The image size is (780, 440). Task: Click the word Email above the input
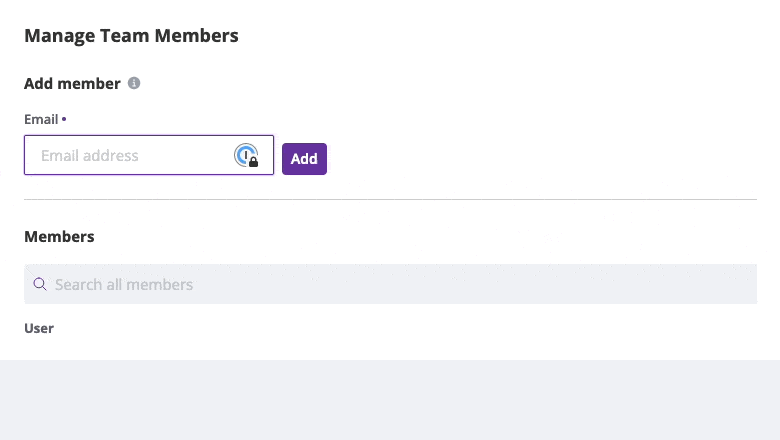pos(41,119)
